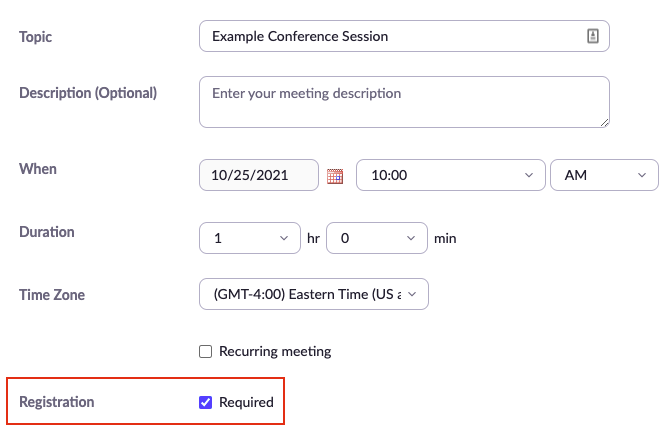Click the chevron in the hour duration box
This screenshot has height=435, width=668.
[284, 238]
